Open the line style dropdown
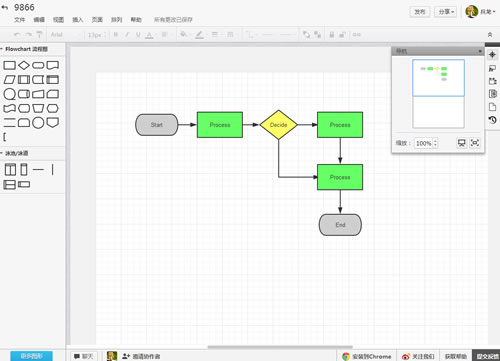 click(x=231, y=34)
